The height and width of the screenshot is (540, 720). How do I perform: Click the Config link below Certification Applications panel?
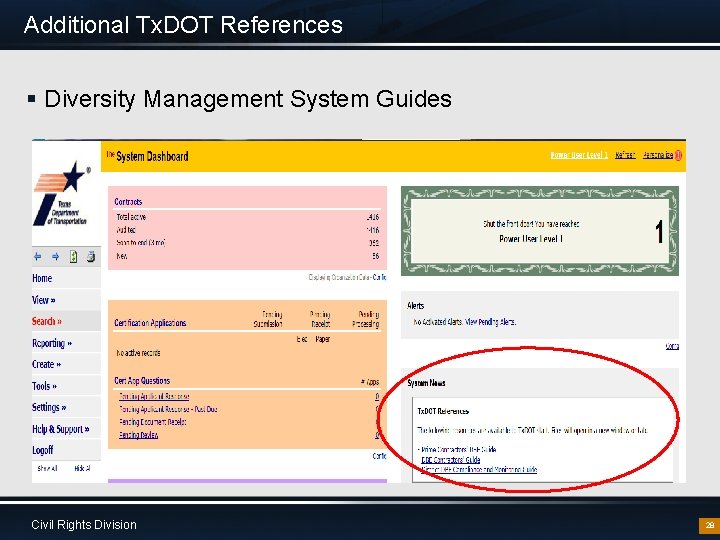[379, 456]
